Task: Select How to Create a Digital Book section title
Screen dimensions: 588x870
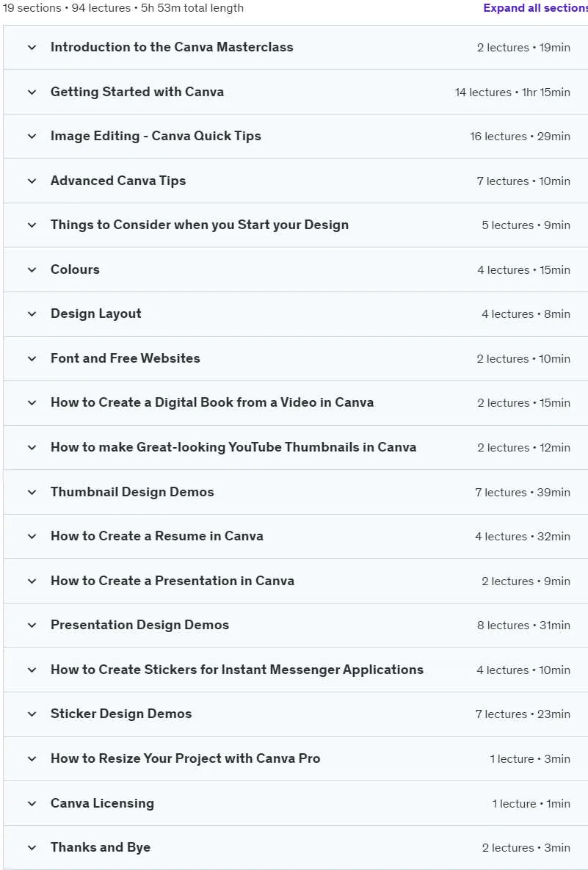Action: [x=212, y=402]
